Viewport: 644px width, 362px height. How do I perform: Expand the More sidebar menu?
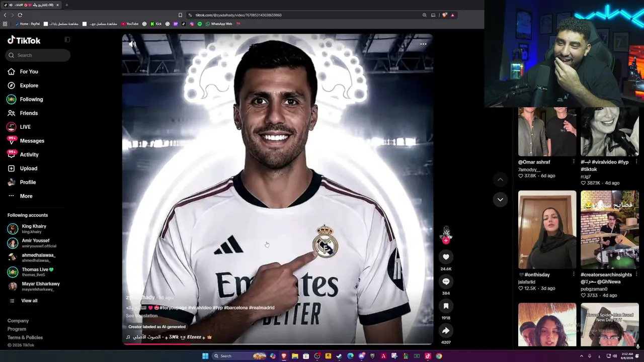(20, 196)
